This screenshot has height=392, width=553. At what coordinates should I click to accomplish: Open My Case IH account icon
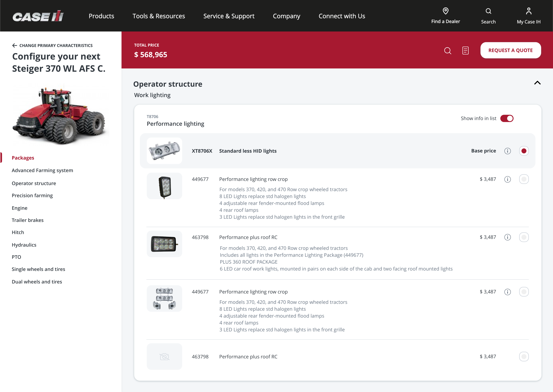pyautogui.click(x=528, y=11)
